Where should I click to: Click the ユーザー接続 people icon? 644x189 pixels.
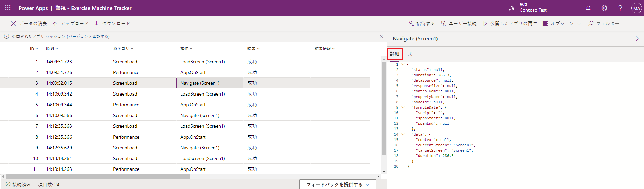(444, 24)
